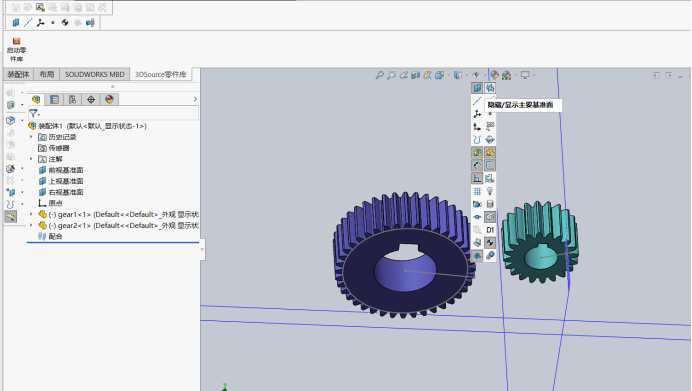Click the Point icon in reference toolbar

coord(53,23)
